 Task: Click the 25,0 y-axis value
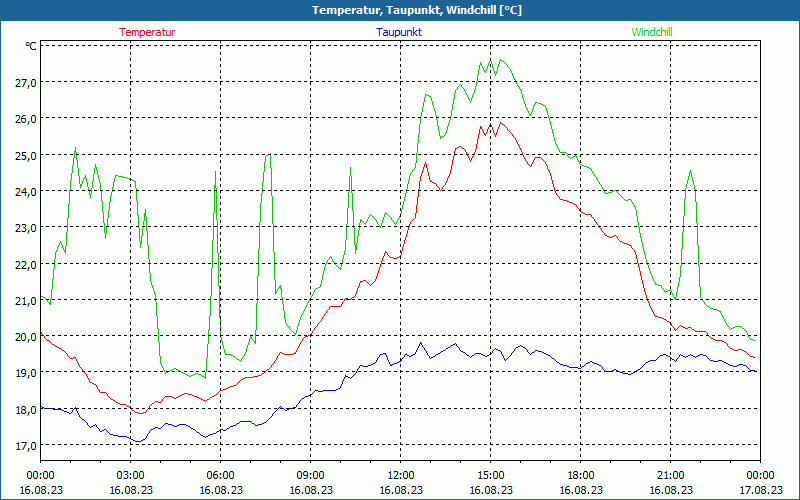pyautogui.click(x=25, y=156)
